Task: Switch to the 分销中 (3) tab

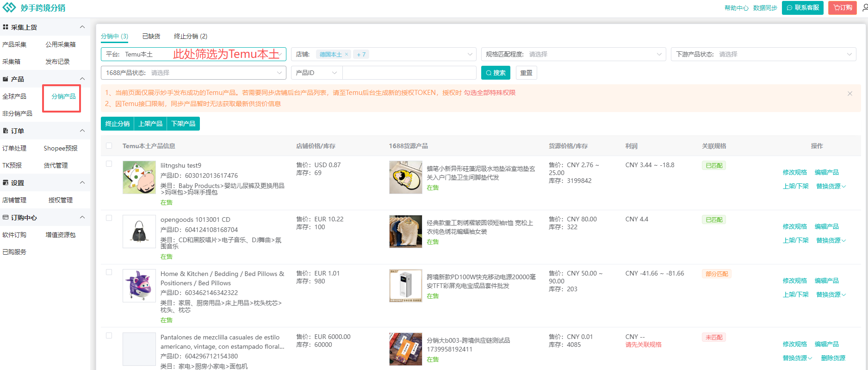Action: coord(114,36)
